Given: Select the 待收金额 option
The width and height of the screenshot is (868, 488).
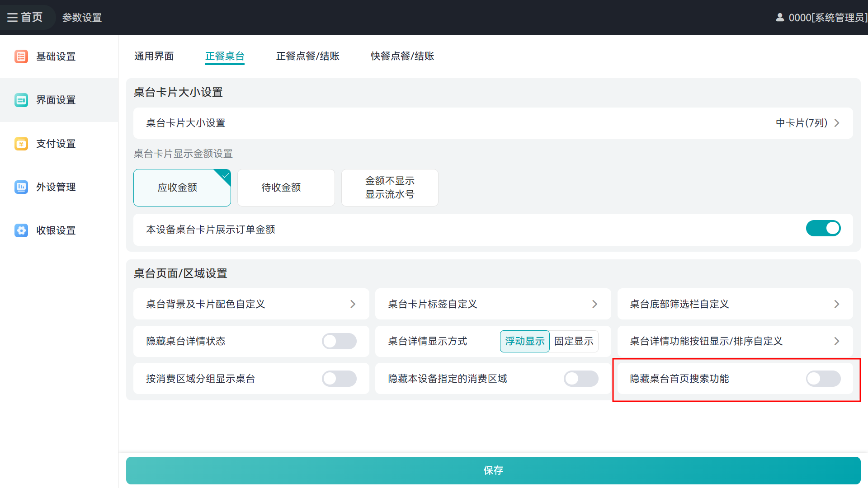Looking at the screenshot, I should 286,188.
